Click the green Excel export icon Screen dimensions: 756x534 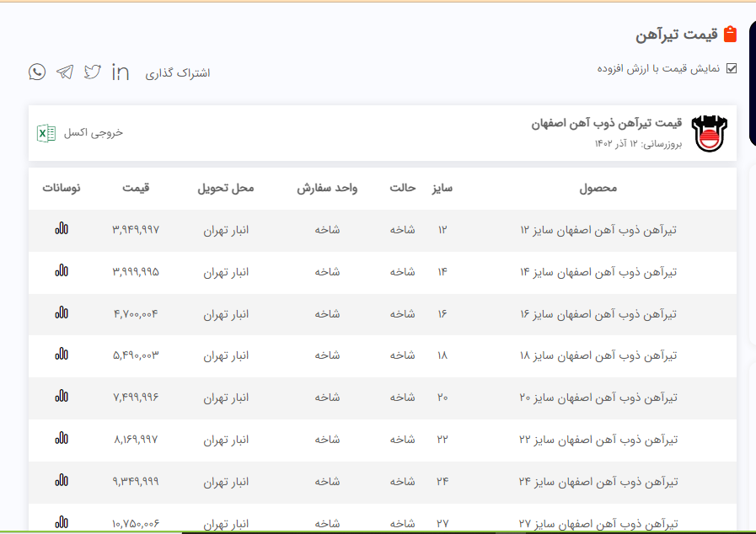pos(46,133)
